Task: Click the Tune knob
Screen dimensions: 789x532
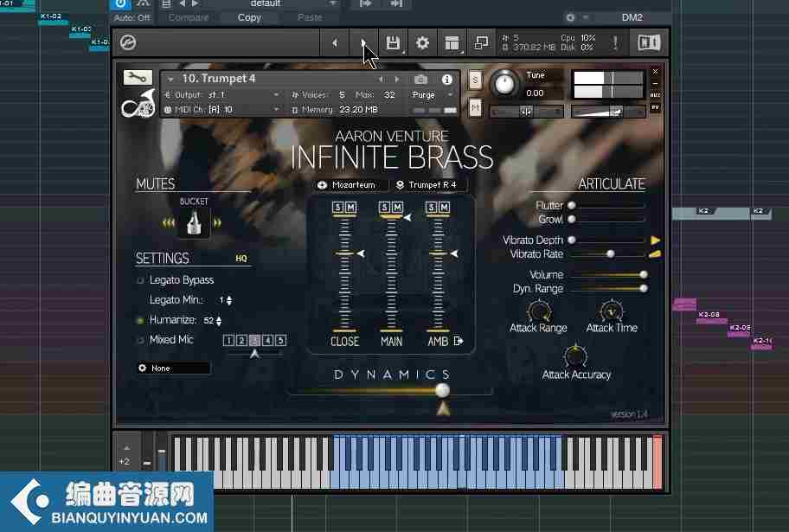Action: tap(504, 83)
